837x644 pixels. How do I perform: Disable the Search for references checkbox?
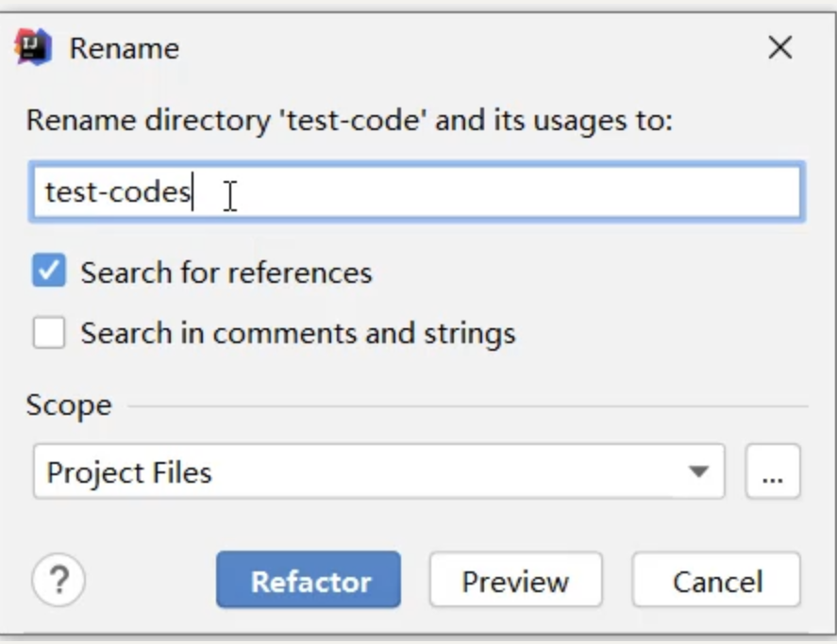pos(49,271)
